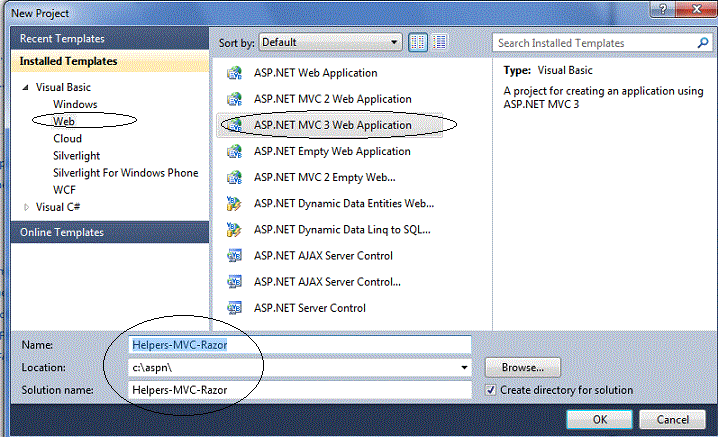The width and height of the screenshot is (718, 437).
Task: Click the Dynamic Data Entities Web icon
Action: click(234, 203)
